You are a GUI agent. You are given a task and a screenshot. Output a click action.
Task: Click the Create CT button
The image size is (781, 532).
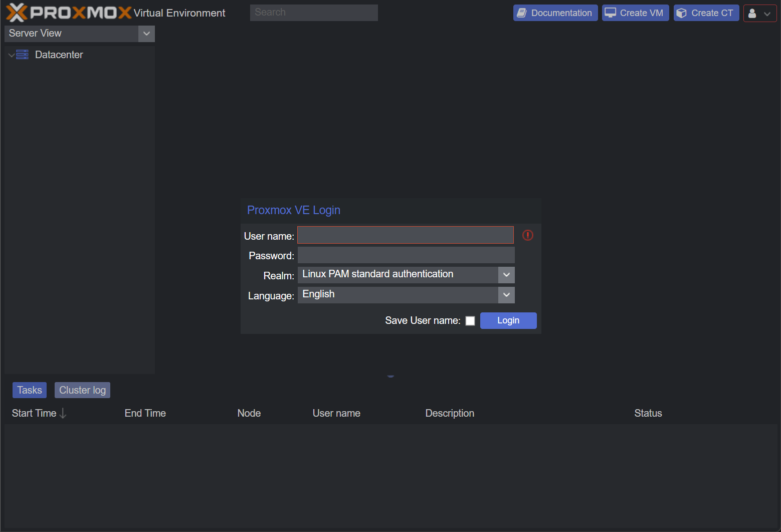coord(706,13)
